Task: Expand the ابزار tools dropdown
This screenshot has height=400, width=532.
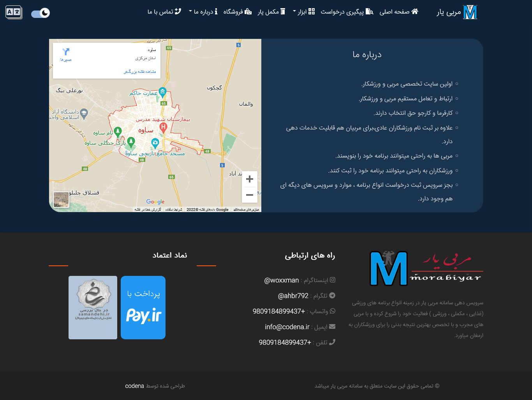Action: coord(304,12)
